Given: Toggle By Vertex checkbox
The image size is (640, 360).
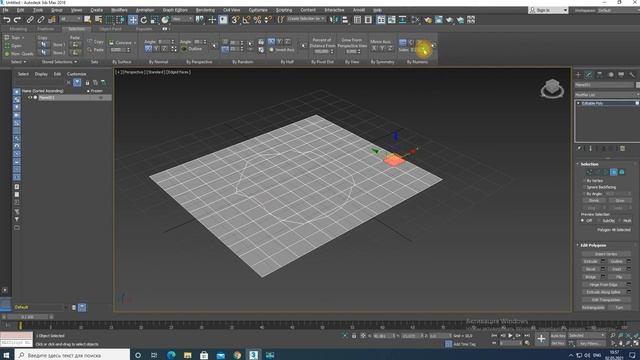Looking at the screenshot, I should coord(584,180).
